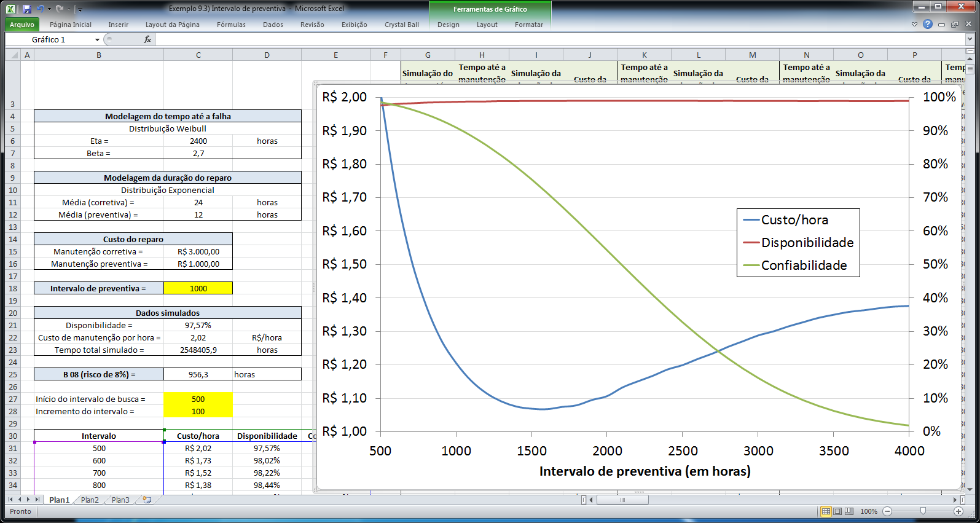Switch to the Fórmulas tab

[231, 25]
